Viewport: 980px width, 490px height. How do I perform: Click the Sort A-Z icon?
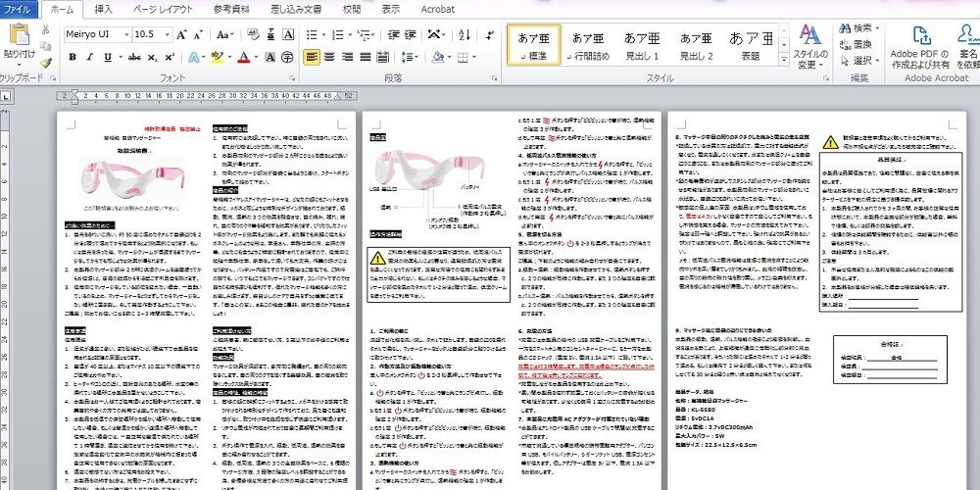click(x=465, y=34)
